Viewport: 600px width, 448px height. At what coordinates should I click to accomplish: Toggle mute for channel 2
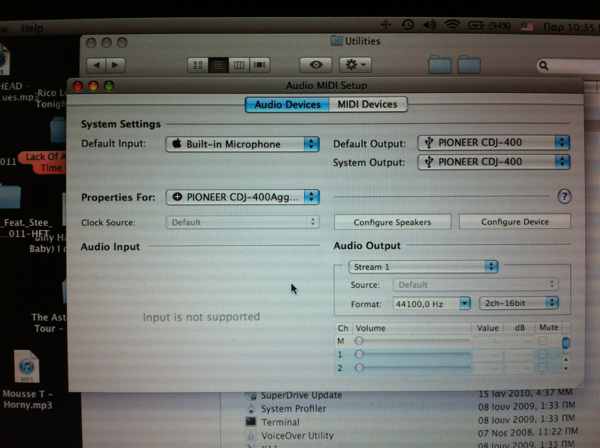point(543,368)
